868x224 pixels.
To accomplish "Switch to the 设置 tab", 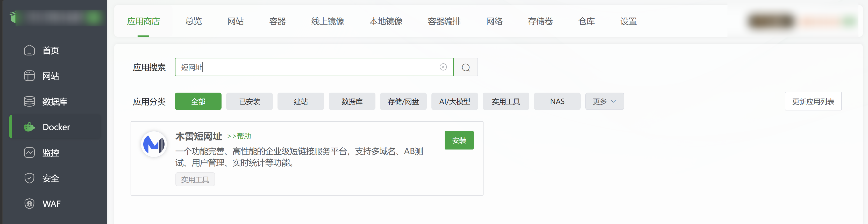I will [x=628, y=21].
